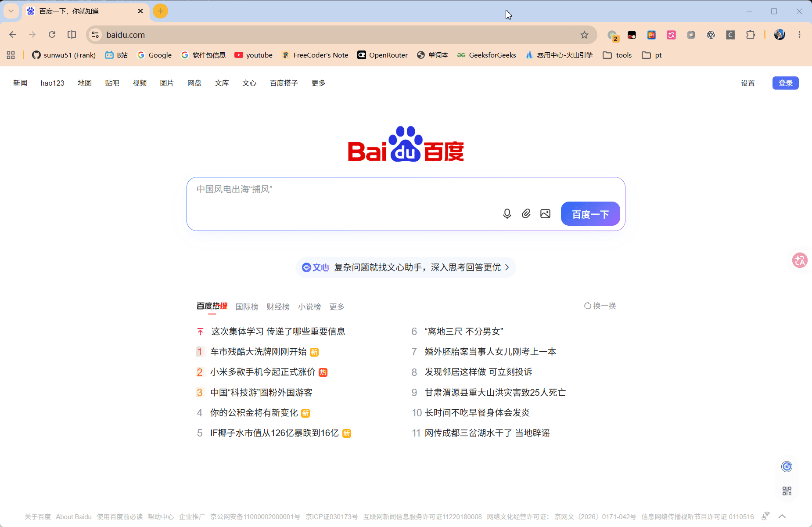Image resolution: width=812 pixels, height=527 pixels.
Task: Open the Google bookmark
Action: 154,55
